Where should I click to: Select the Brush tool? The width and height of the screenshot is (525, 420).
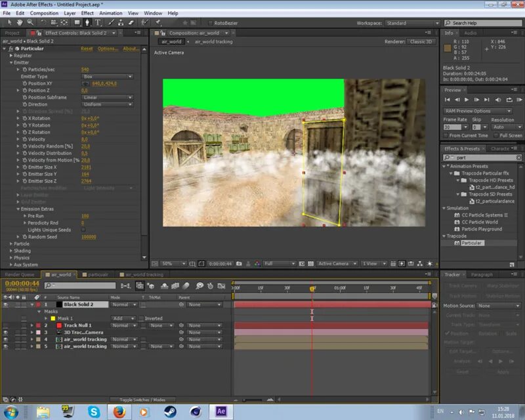pyautogui.click(x=111, y=22)
